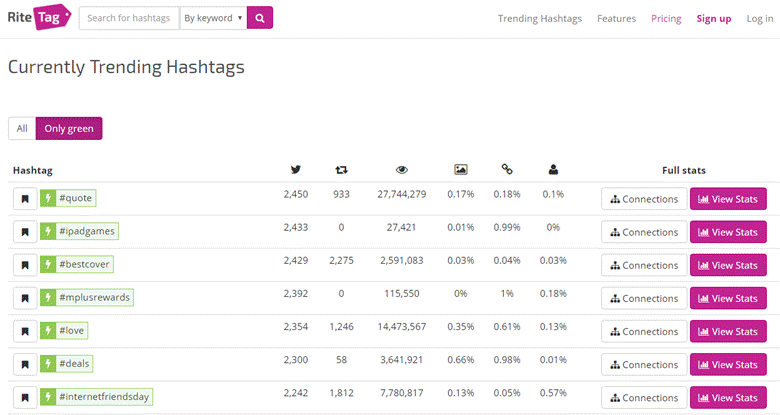Open the By keyword dropdown

tap(213, 18)
